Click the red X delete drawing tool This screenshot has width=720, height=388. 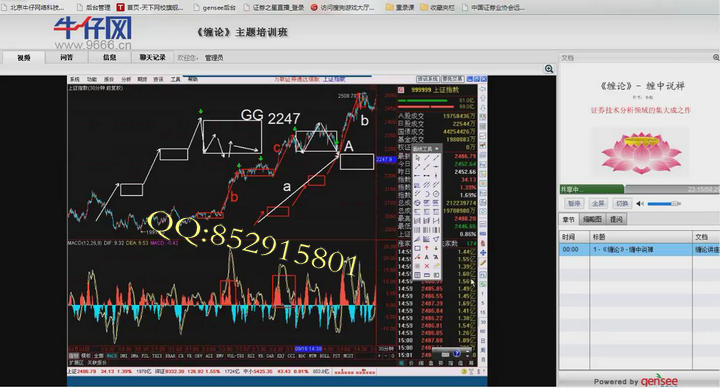[x=427, y=266]
